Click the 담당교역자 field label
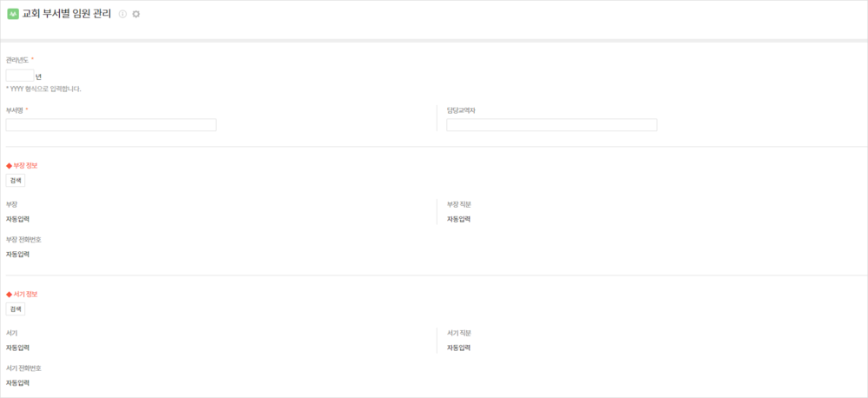This screenshot has height=398, width=868. click(462, 110)
